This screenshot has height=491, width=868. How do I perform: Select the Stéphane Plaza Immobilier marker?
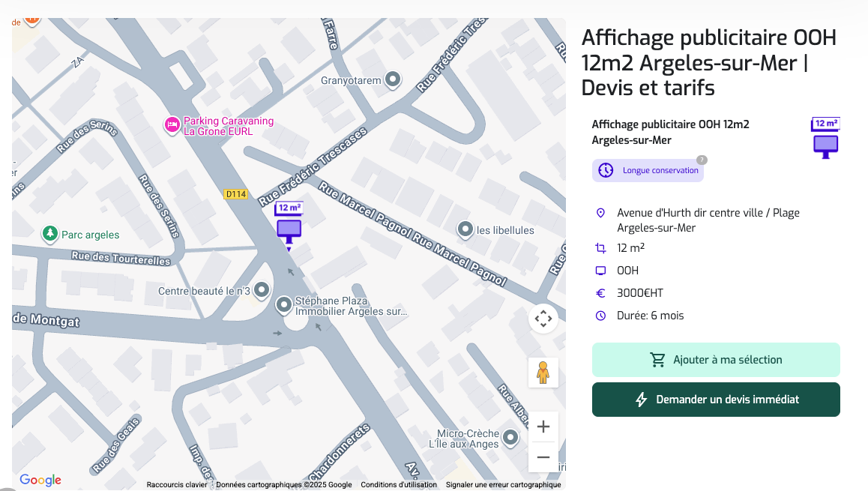click(283, 305)
